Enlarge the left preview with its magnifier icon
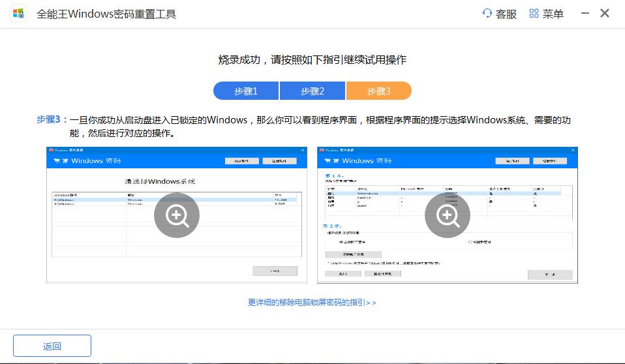The height and width of the screenshot is (364, 625). [x=177, y=215]
